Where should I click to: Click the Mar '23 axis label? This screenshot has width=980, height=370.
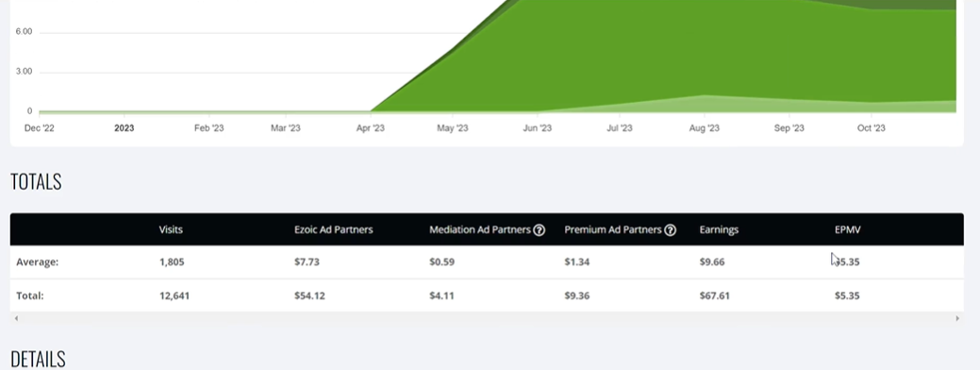click(286, 128)
